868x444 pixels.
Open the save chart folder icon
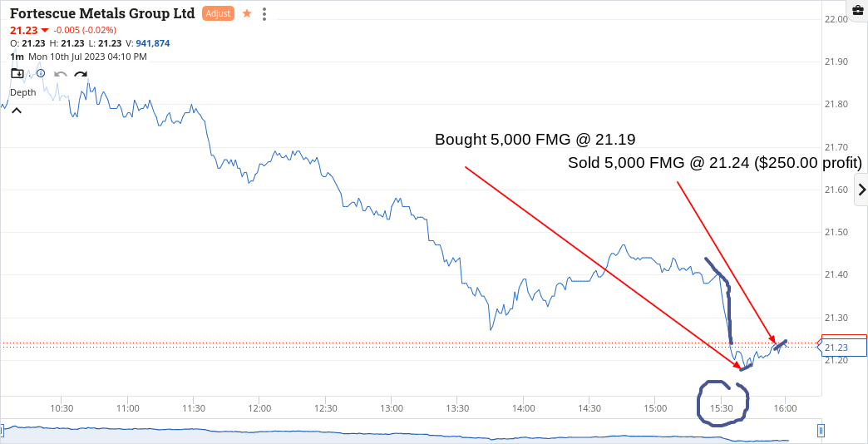17,74
